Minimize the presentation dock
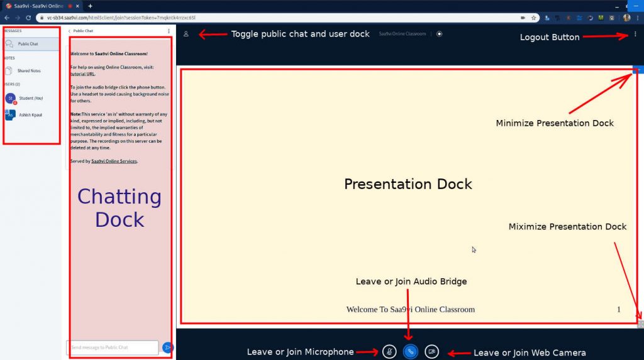644x360 pixels. [636, 70]
